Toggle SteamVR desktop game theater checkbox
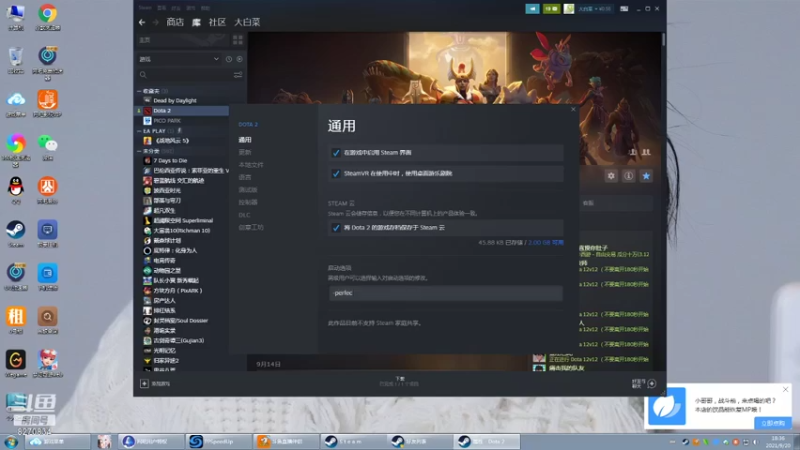 [x=336, y=173]
